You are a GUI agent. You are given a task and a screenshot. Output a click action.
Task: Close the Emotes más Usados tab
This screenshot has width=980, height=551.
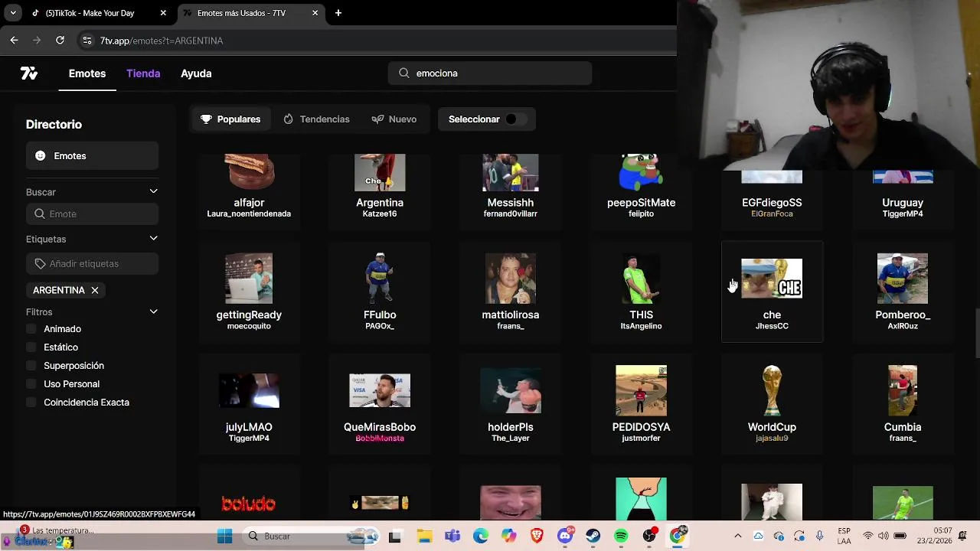coord(315,13)
